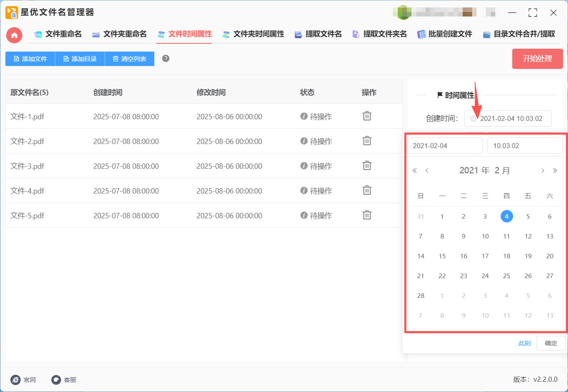Image resolution: width=568 pixels, height=392 pixels.
Task: Click trash icon for 文件-3.pdf row
Action: [x=367, y=166]
